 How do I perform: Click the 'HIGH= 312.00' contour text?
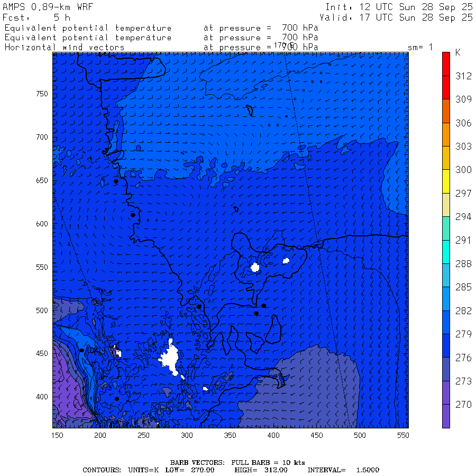pos(262,470)
